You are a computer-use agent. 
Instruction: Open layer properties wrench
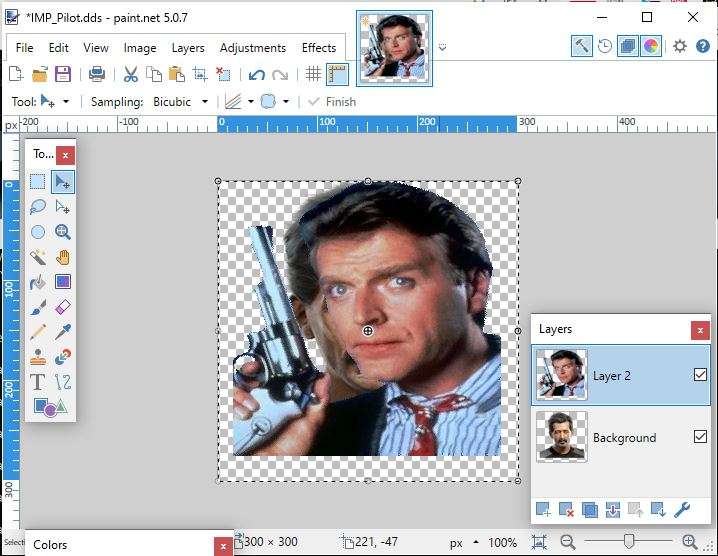pyautogui.click(x=682, y=509)
